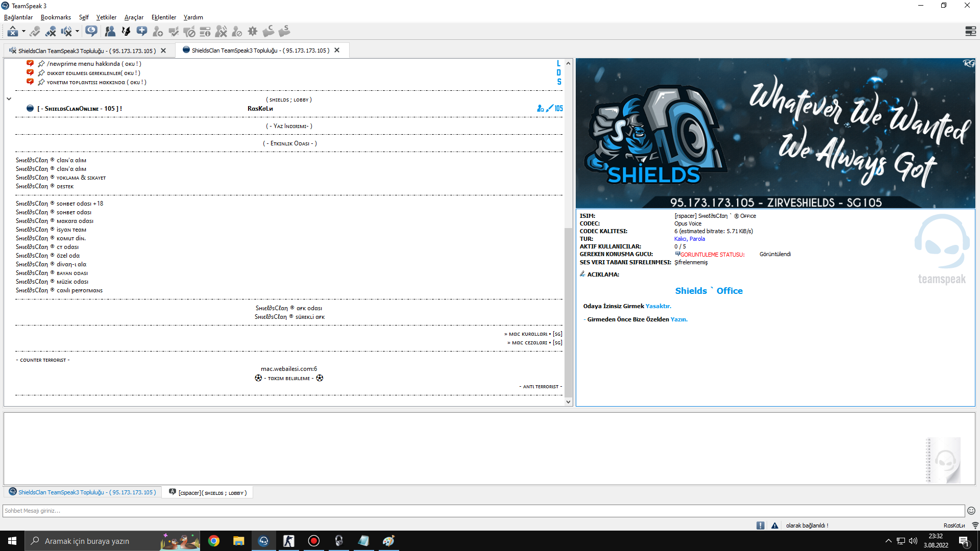Select the destek channel

(x=45, y=186)
